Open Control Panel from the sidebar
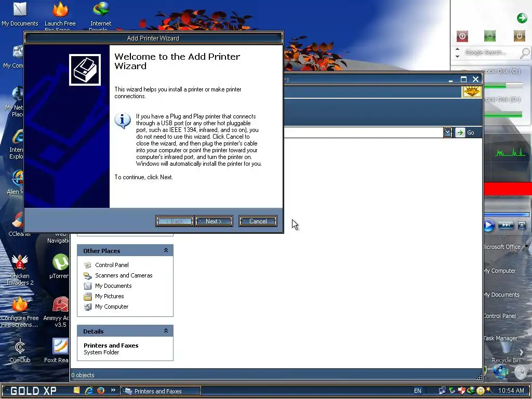The height and width of the screenshot is (399, 532). coord(500,316)
